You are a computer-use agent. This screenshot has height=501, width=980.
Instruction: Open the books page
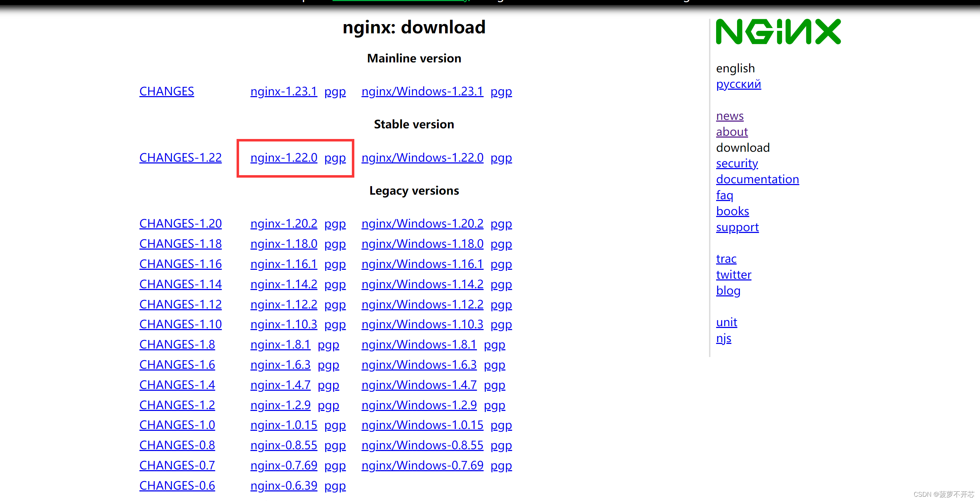[x=732, y=211]
